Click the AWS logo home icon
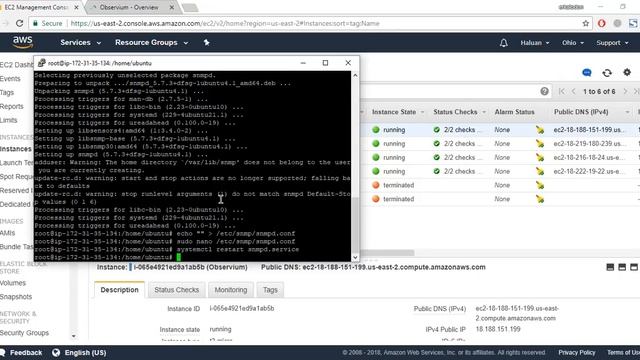 22,42
